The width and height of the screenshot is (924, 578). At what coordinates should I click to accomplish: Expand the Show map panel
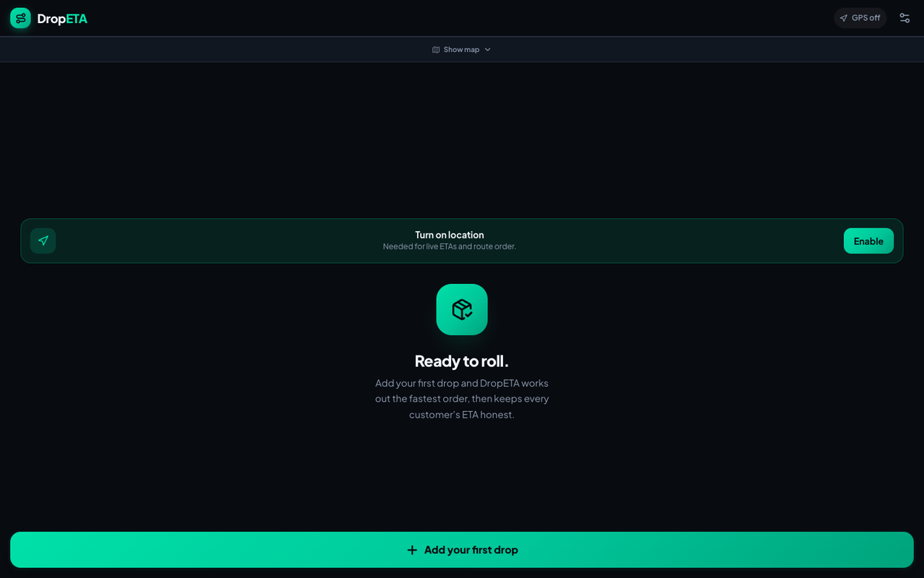pyautogui.click(x=462, y=49)
